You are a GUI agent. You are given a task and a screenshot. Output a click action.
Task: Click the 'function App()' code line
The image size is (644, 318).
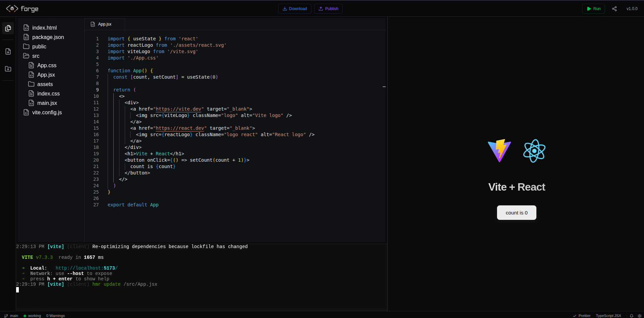[130, 71]
